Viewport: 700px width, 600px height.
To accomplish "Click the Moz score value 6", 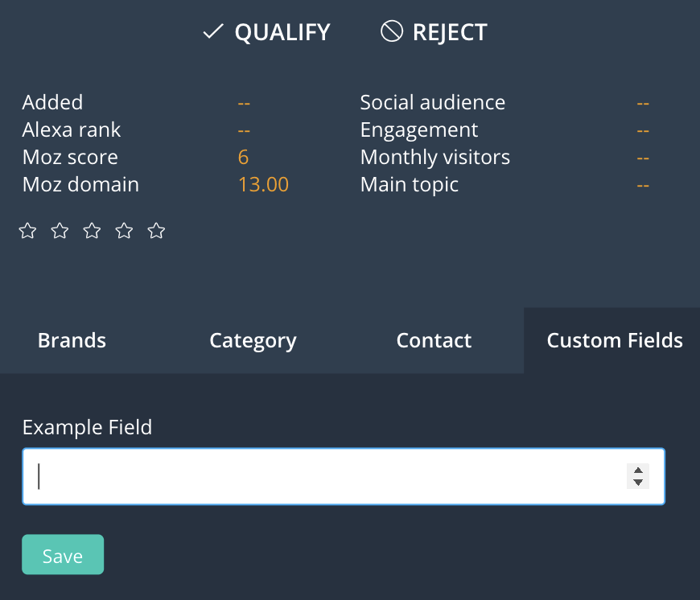I will tap(243, 157).
